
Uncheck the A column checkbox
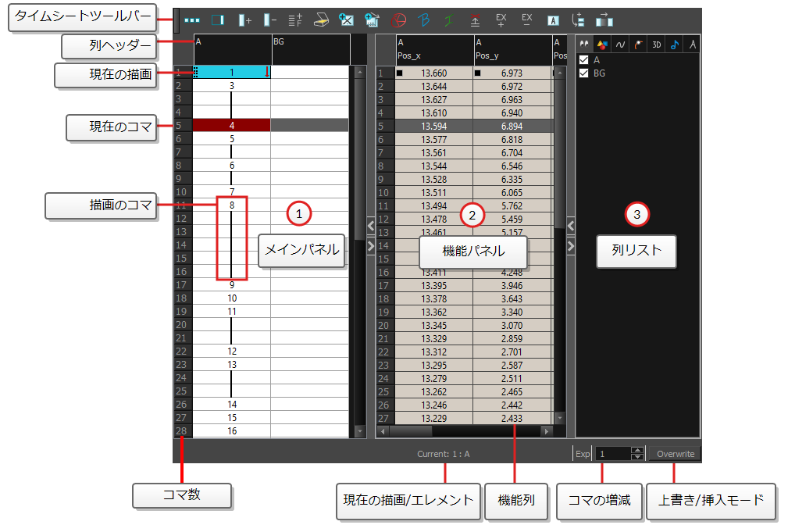[583, 60]
